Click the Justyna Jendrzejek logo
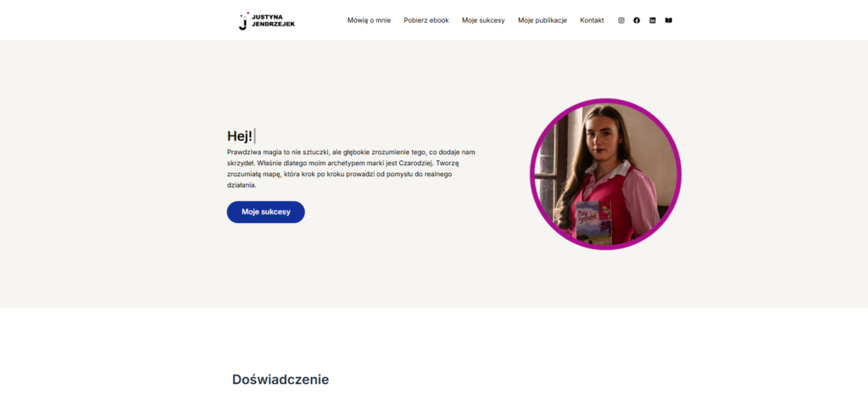868x394 pixels. (x=267, y=20)
